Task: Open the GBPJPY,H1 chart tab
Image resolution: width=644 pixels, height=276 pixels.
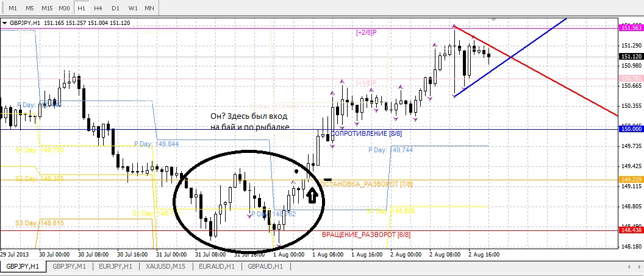Action: pyautogui.click(x=23, y=266)
